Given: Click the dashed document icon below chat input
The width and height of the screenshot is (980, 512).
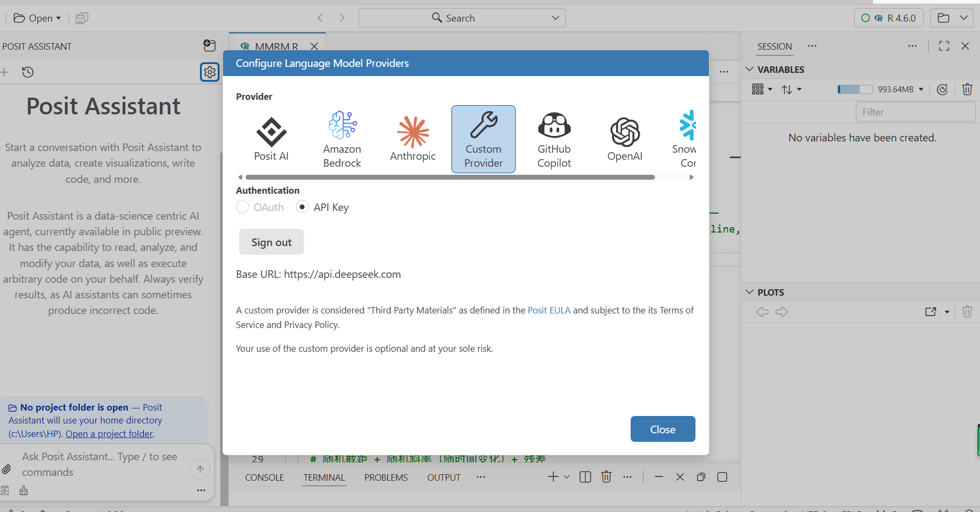Looking at the screenshot, I should 5,490.
